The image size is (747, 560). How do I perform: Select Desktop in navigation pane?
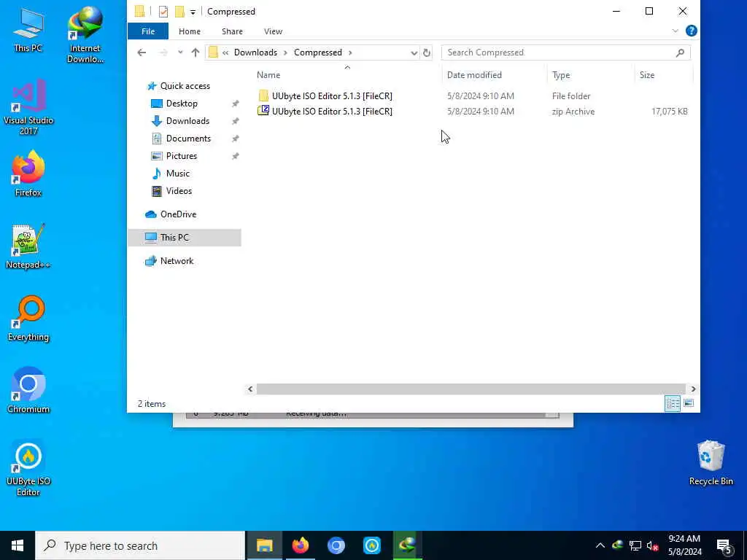pyautogui.click(x=182, y=104)
